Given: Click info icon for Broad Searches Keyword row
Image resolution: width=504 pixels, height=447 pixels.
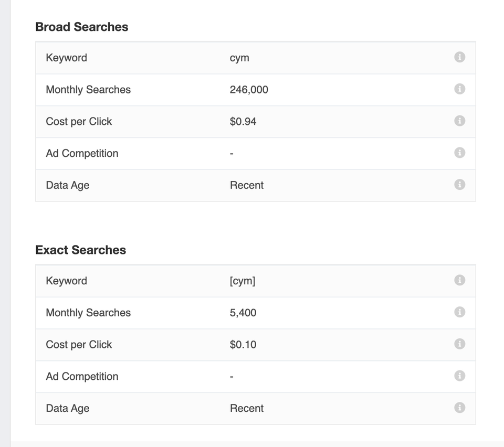Looking at the screenshot, I should click(459, 57).
